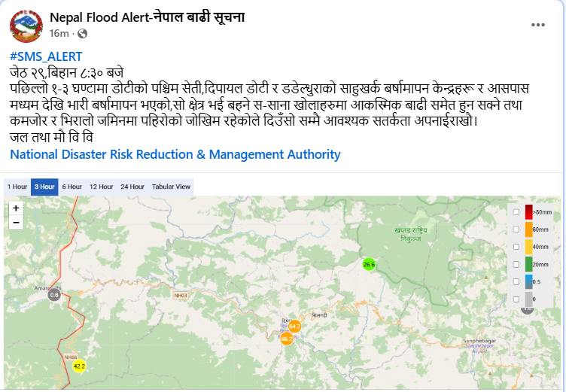566x392 pixels.
Task: Switch to the 24 Hour tab
Action: click(x=132, y=187)
